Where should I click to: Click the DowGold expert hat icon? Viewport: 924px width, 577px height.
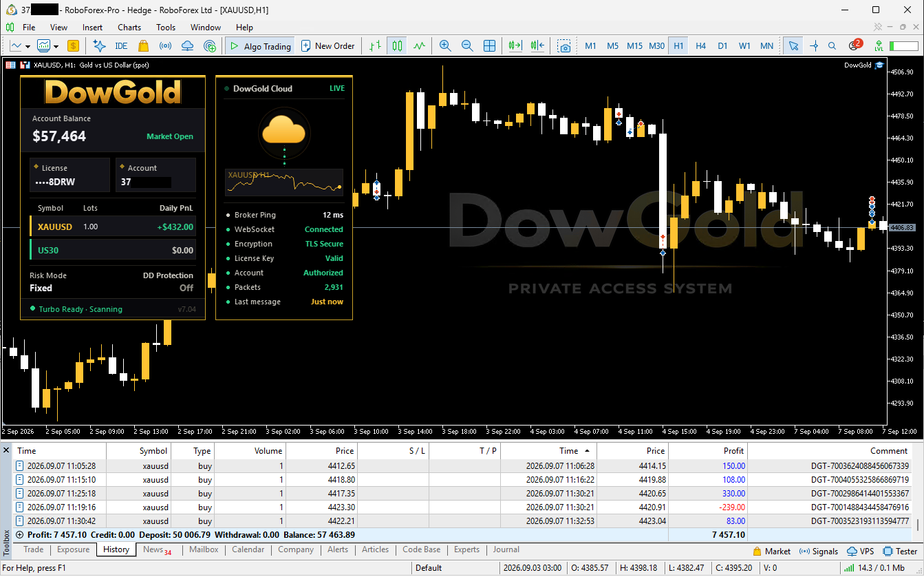click(879, 65)
